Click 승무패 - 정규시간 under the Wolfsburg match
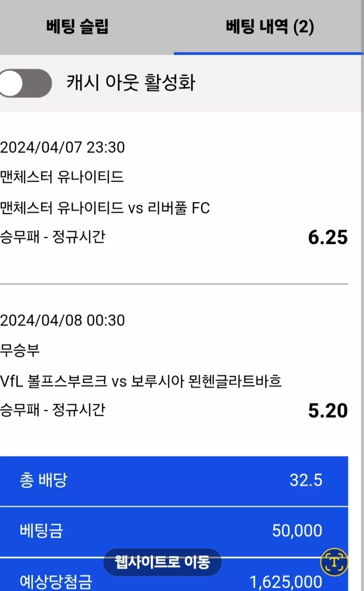This screenshot has height=591, width=364. (52, 410)
